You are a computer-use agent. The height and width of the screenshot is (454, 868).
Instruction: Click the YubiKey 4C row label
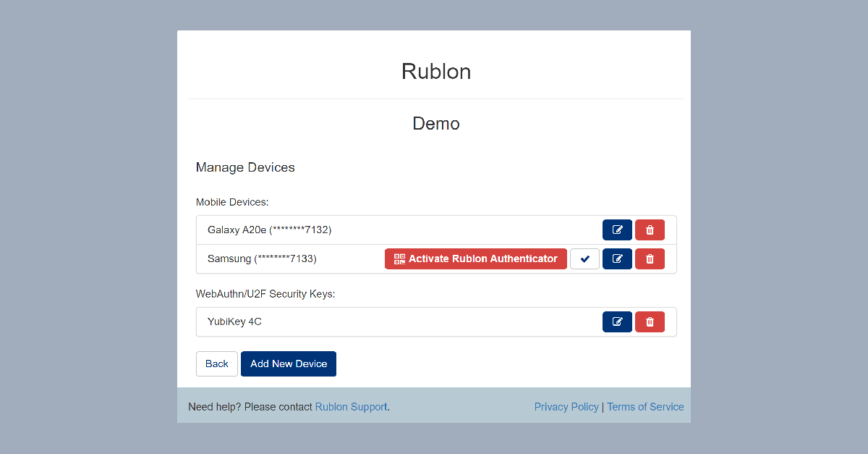(234, 321)
